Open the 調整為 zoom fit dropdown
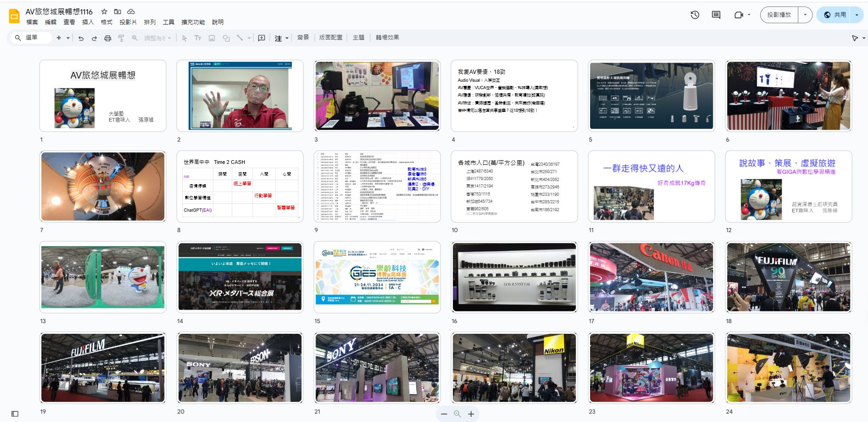868x422 pixels. 158,38
